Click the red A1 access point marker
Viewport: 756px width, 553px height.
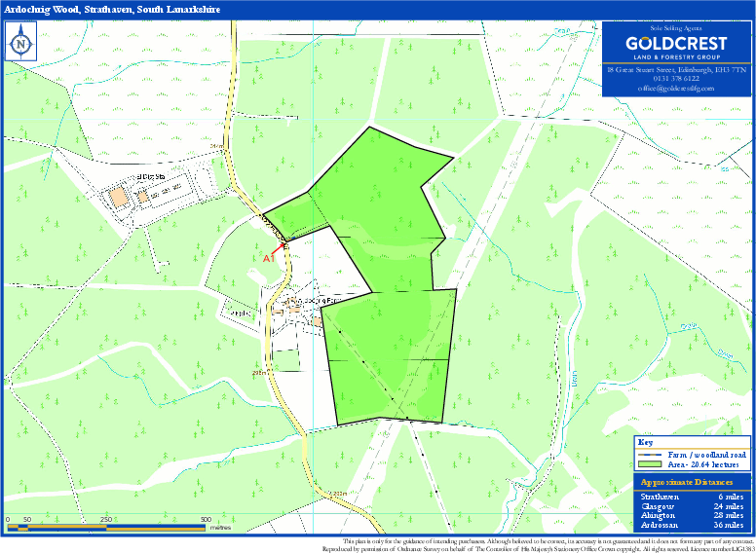pos(271,258)
